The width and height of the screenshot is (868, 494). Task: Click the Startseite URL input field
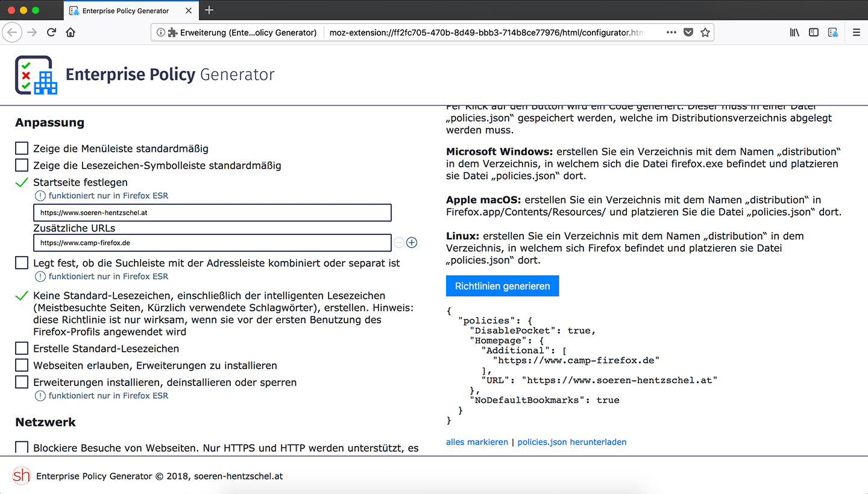(212, 213)
